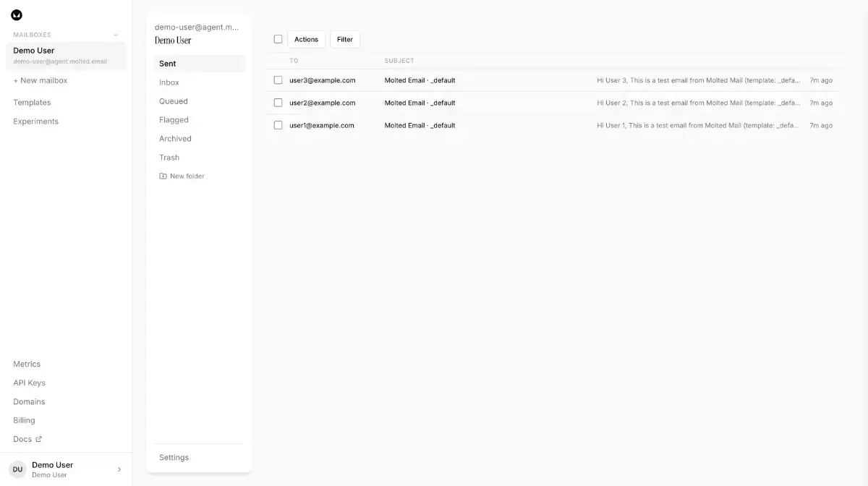Switch to the Inbox folder
Screen dimensions: 868x486
[x=169, y=82]
